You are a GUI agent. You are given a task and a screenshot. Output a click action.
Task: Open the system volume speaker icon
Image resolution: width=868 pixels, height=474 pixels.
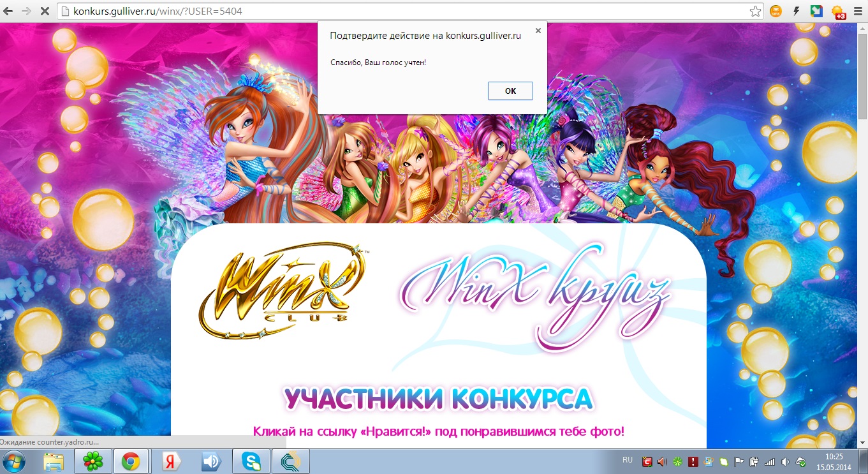coord(785,462)
